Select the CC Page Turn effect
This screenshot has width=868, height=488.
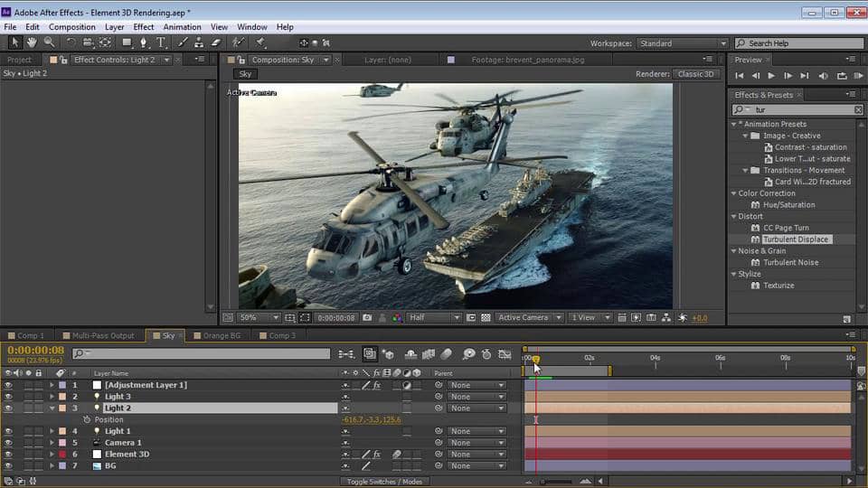point(786,228)
